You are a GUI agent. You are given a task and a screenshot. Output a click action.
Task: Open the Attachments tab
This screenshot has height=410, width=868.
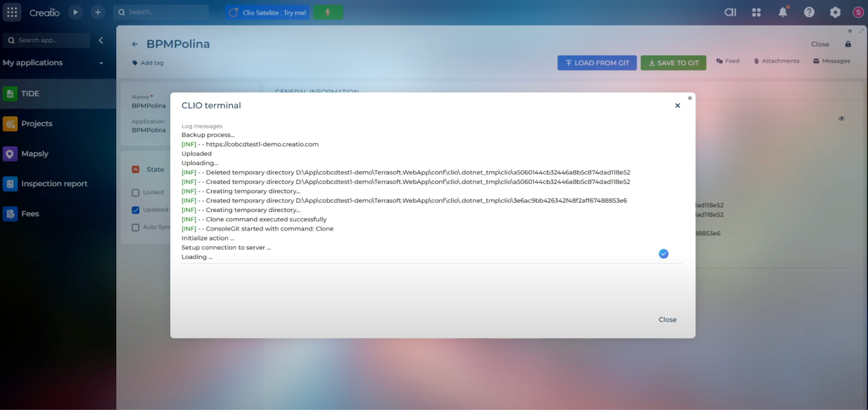coord(777,61)
